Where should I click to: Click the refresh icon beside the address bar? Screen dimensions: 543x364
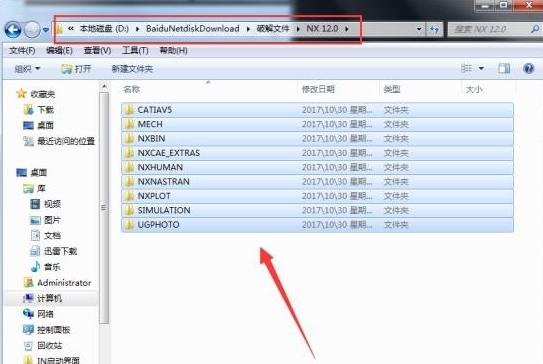point(435,29)
